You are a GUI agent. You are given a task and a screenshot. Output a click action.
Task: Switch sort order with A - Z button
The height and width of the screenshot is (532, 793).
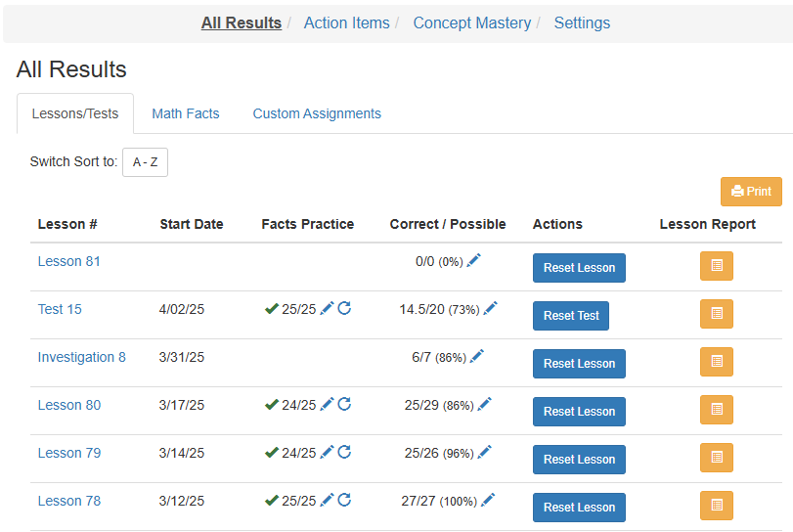coord(145,162)
